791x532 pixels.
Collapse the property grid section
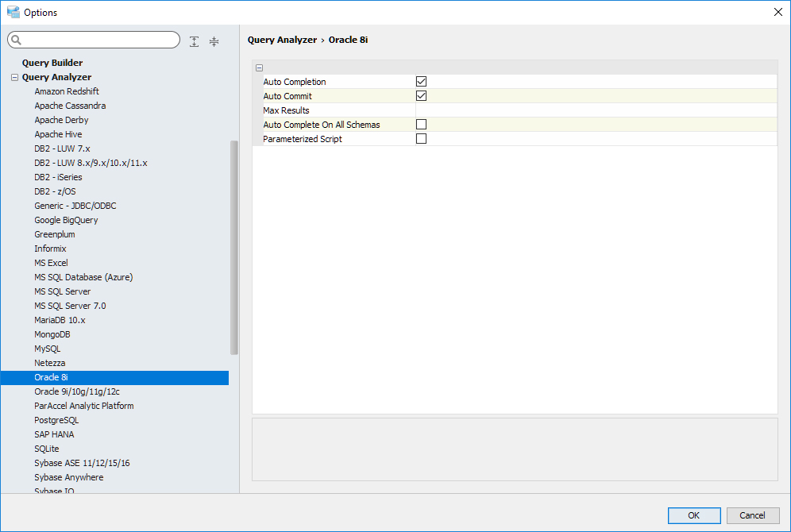point(260,68)
